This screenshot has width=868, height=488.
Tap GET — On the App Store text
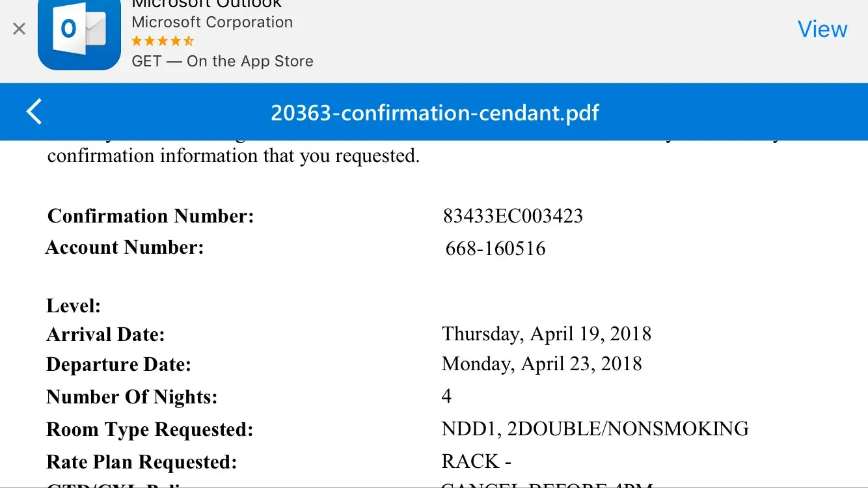coord(223,61)
